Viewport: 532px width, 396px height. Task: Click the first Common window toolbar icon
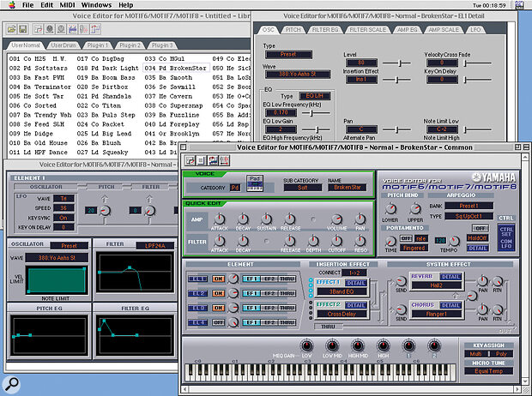tap(190, 160)
